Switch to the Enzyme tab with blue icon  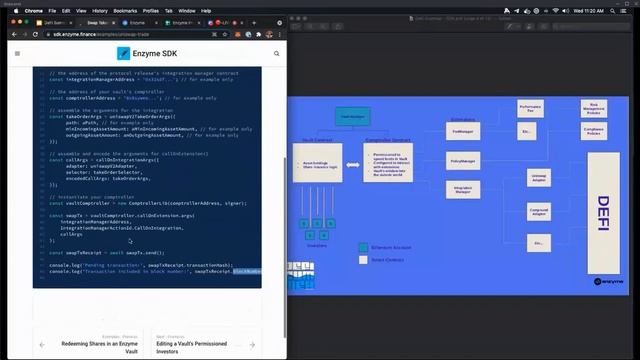click(140, 23)
